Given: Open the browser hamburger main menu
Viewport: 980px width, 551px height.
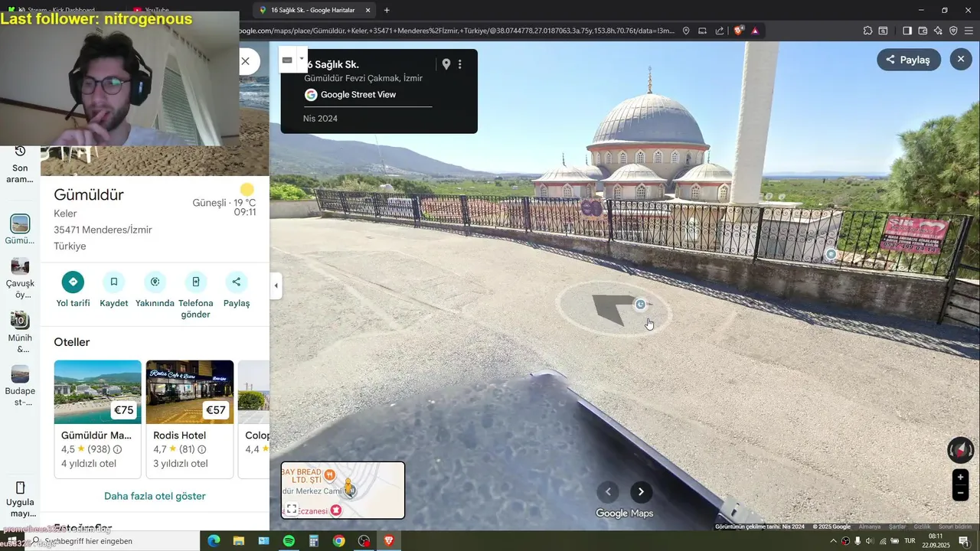Looking at the screenshot, I should pyautogui.click(x=969, y=31).
